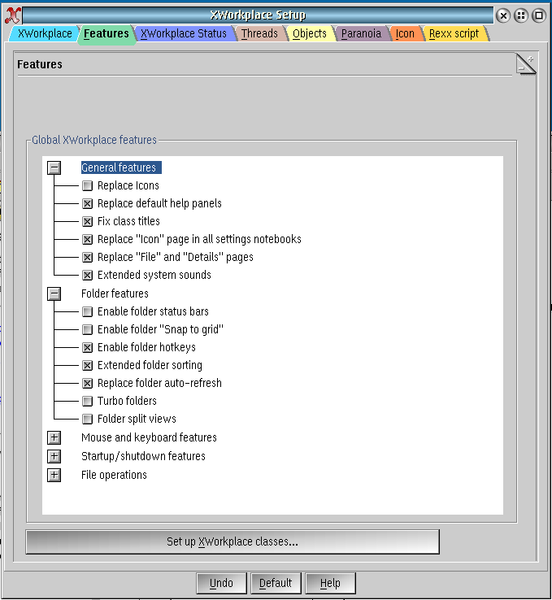The width and height of the screenshot is (552, 600).
Task: Open the Icon tab
Action: pyautogui.click(x=405, y=34)
